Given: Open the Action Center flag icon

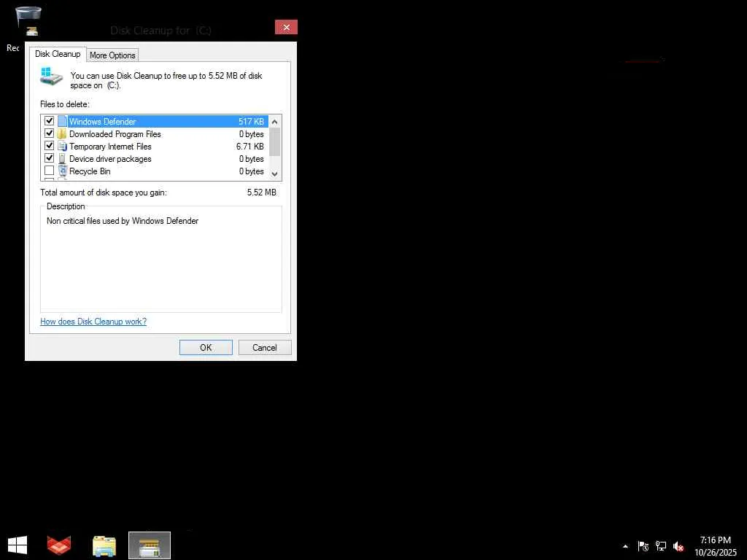Looking at the screenshot, I should (x=643, y=546).
